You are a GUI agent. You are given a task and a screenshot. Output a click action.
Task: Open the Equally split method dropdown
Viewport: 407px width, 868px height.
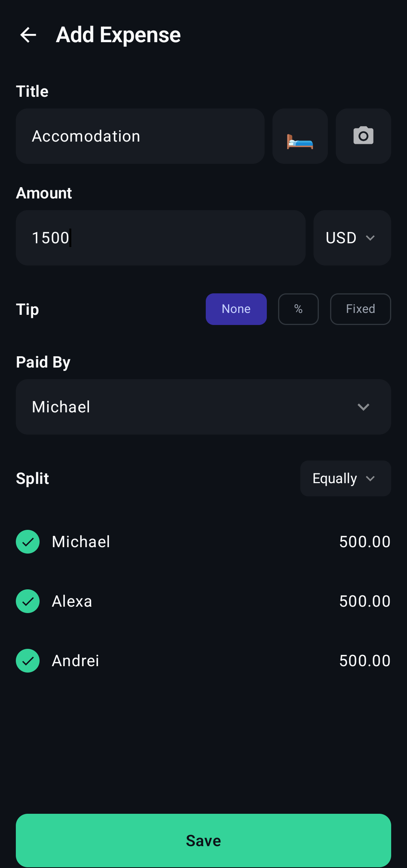coord(345,479)
